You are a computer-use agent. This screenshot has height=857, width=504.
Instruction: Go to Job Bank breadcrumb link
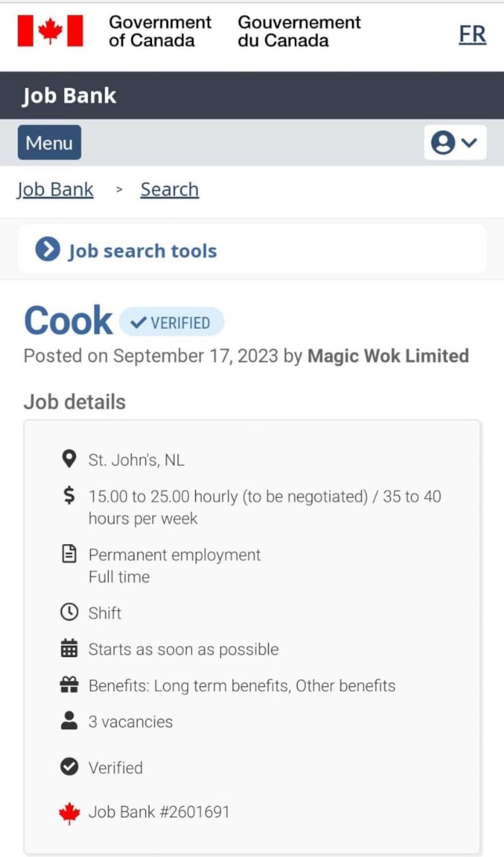[x=55, y=190]
